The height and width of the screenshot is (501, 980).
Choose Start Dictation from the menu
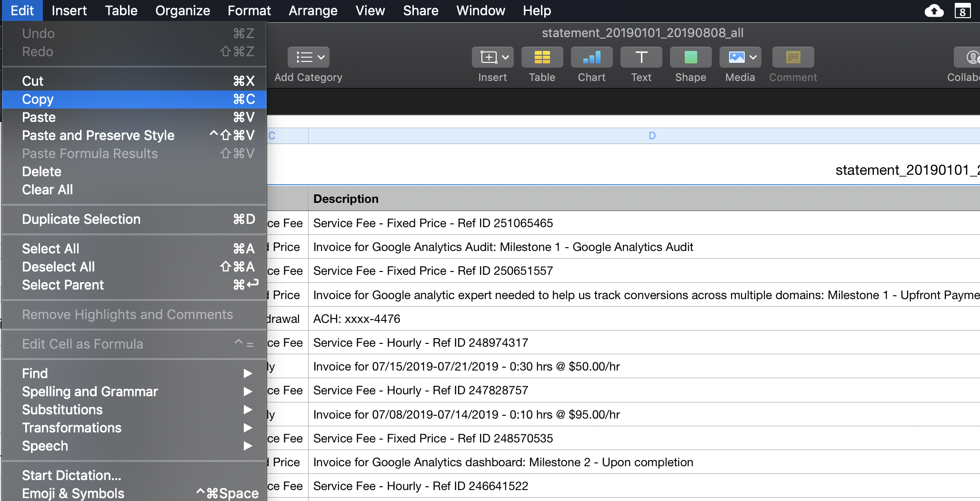[x=134, y=475]
